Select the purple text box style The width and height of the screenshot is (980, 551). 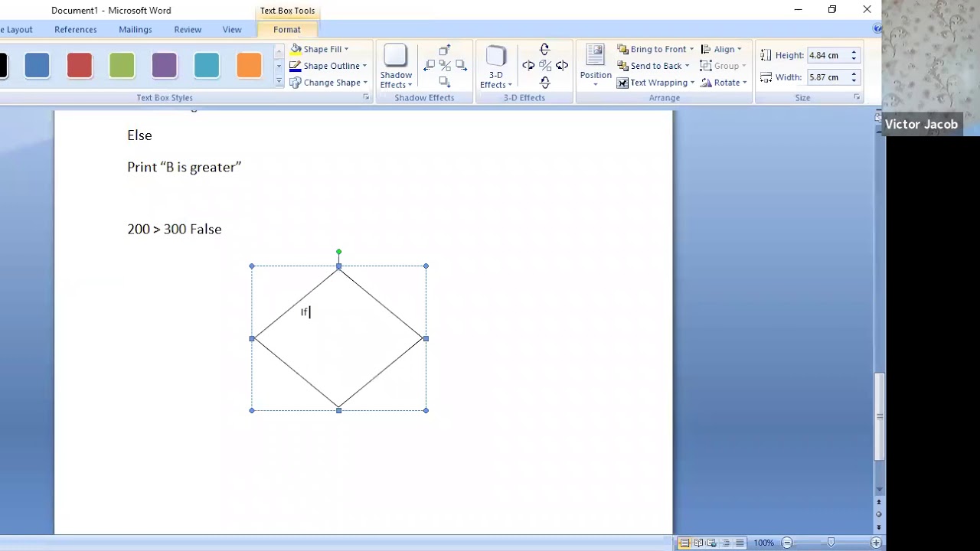165,66
